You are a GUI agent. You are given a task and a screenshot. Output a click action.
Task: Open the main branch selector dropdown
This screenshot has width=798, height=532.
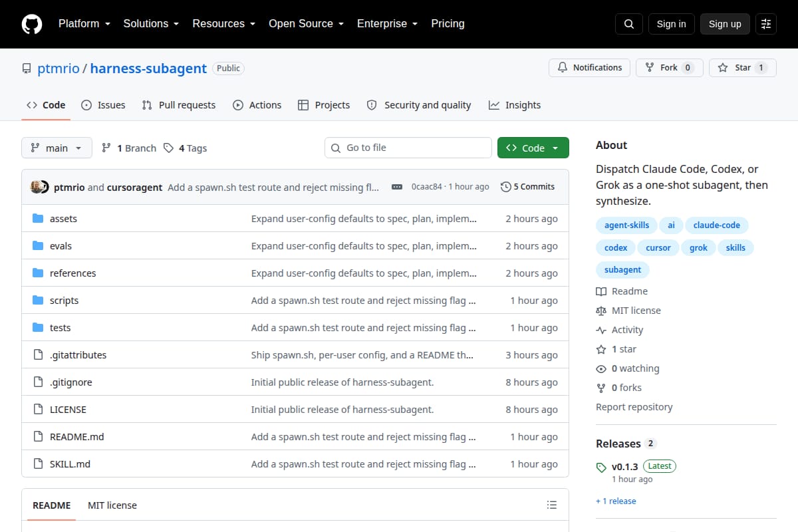(57, 148)
